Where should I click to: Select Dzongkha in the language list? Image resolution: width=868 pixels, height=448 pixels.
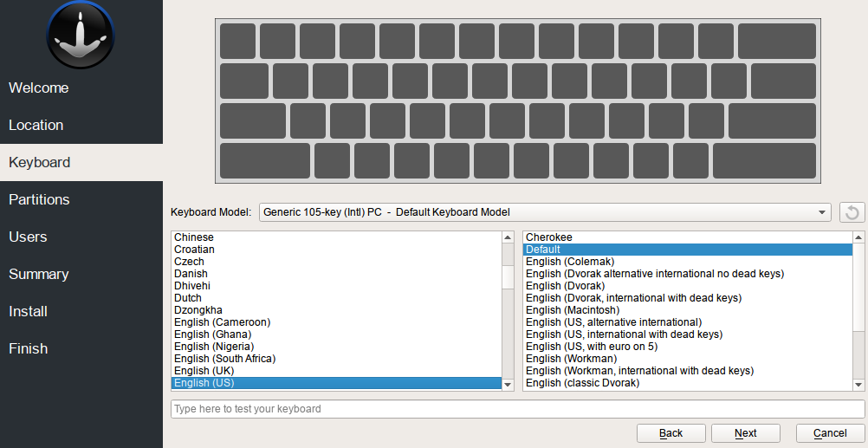tap(336, 310)
